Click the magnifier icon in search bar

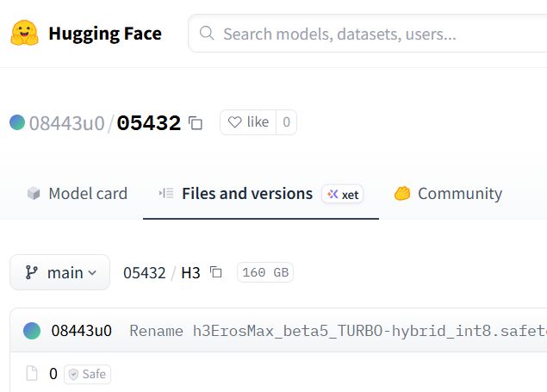[x=207, y=33]
